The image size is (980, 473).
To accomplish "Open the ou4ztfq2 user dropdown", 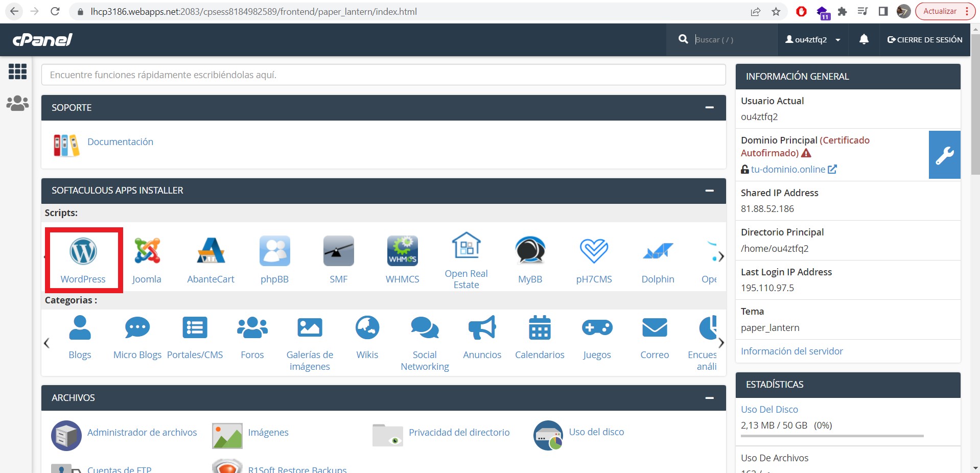I will click(812, 39).
